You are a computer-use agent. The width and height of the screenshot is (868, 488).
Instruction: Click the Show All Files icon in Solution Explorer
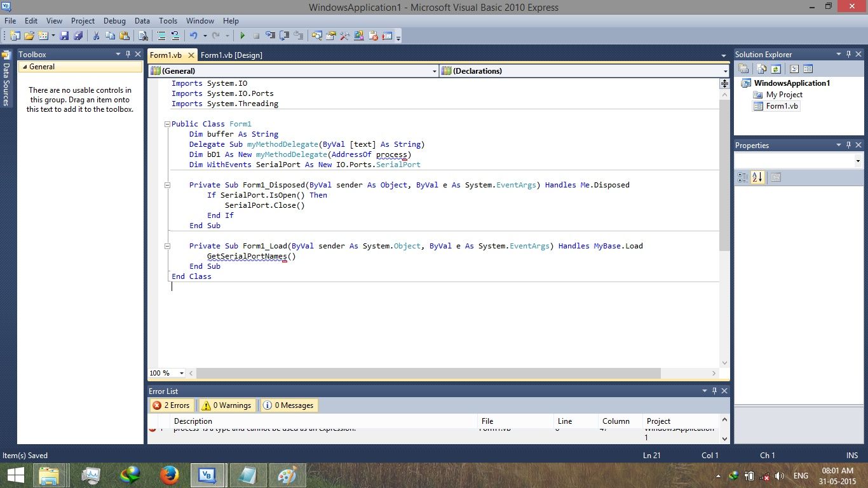coord(761,68)
